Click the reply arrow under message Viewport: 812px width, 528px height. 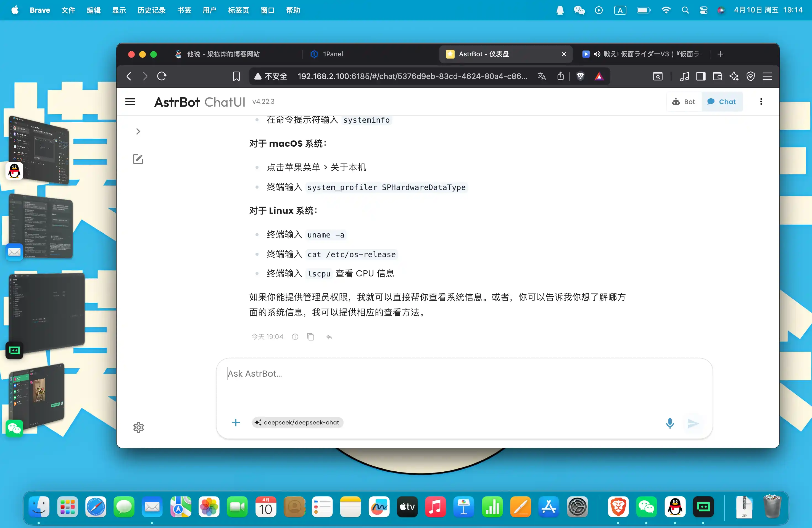click(x=329, y=337)
